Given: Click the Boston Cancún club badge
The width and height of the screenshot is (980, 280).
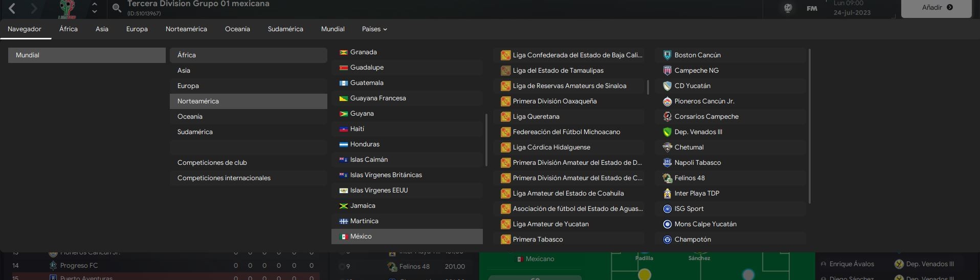Looking at the screenshot, I should pyautogui.click(x=667, y=55).
